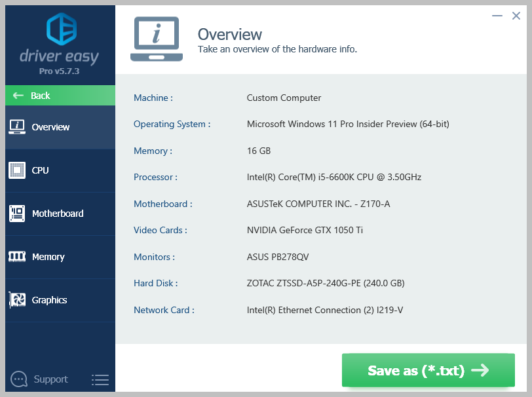Click the Overview laptop icon in sidebar

pyautogui.click(x=17, y=127)
